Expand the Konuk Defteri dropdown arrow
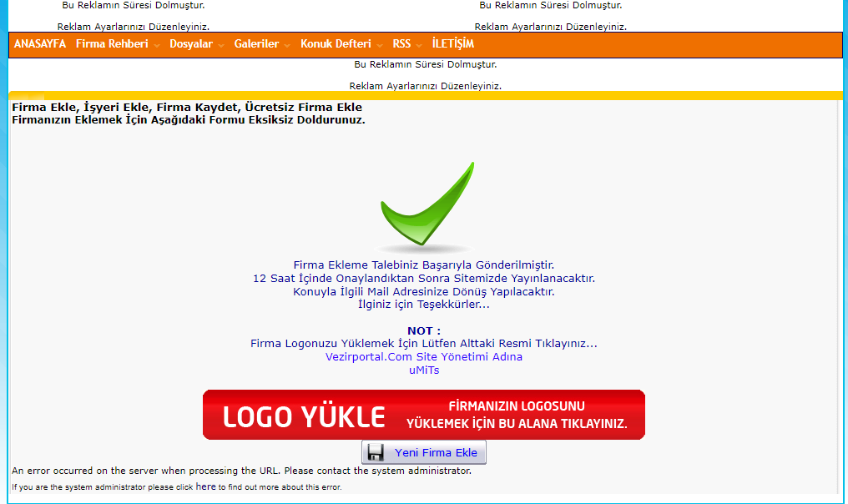The image size is (848, 504). (x=380, y=46)
